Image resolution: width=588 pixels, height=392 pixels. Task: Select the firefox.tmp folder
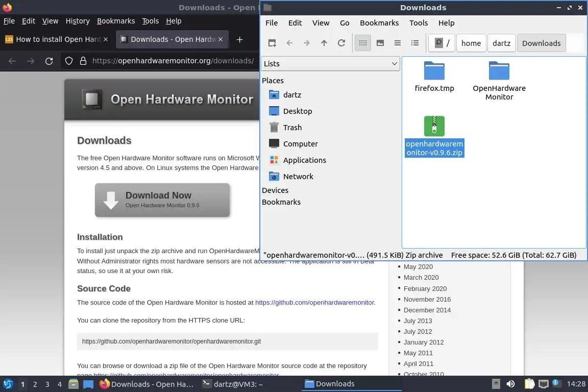tap(434, 77)
